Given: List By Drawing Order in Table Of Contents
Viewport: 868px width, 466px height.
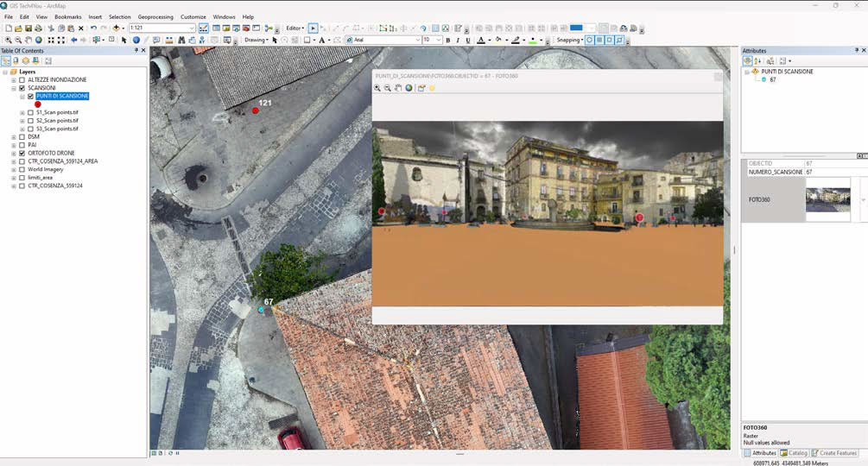Looking at the screenshot, I should (5, 60).
